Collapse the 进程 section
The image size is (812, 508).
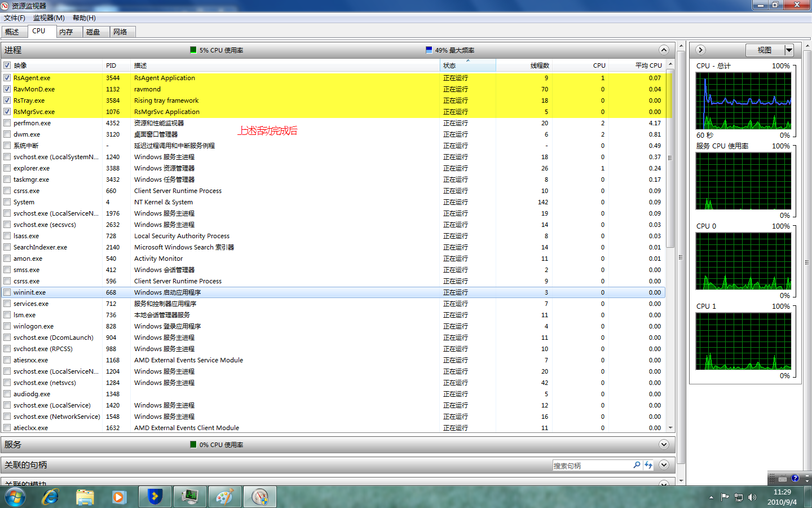click(x=664, y=50)
